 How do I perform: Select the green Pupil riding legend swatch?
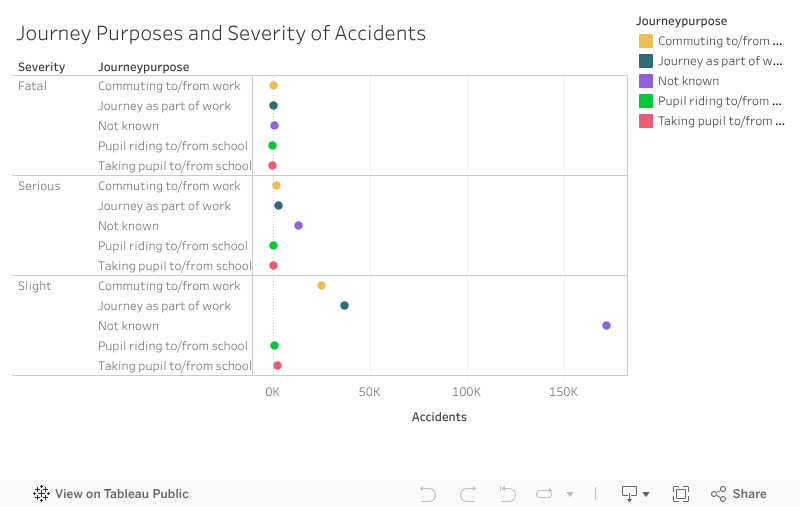646,101
